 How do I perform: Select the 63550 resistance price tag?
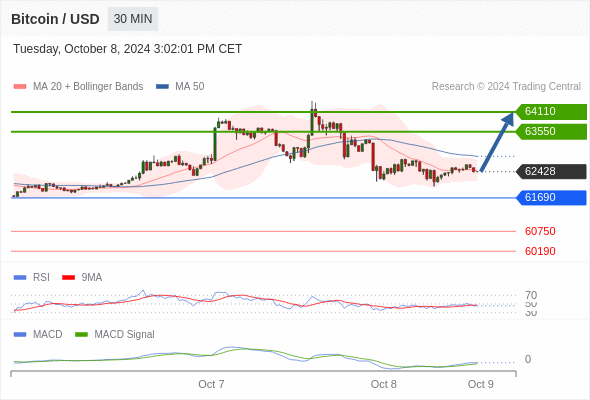click(x=550, y=131)
